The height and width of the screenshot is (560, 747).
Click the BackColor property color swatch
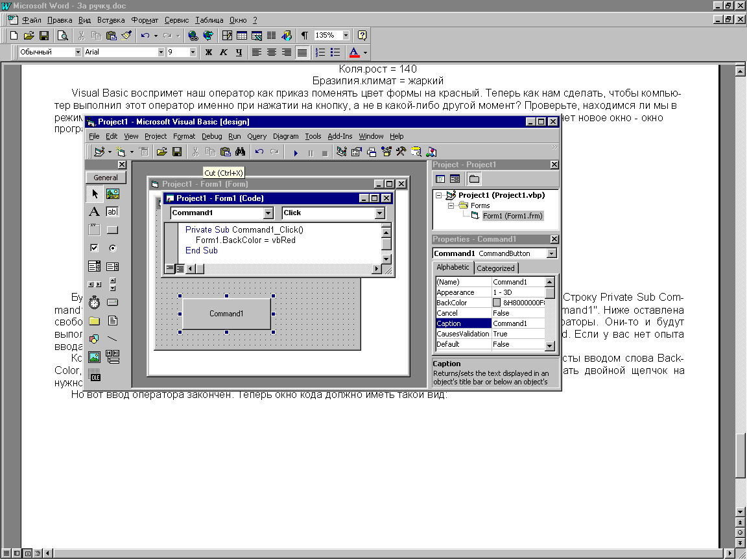point(497,303)
